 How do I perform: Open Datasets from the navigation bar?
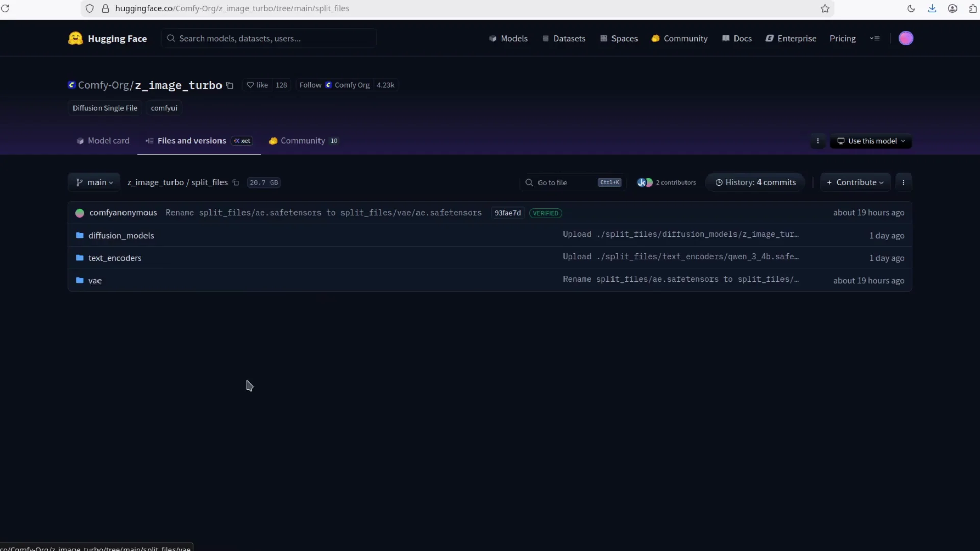569,38
